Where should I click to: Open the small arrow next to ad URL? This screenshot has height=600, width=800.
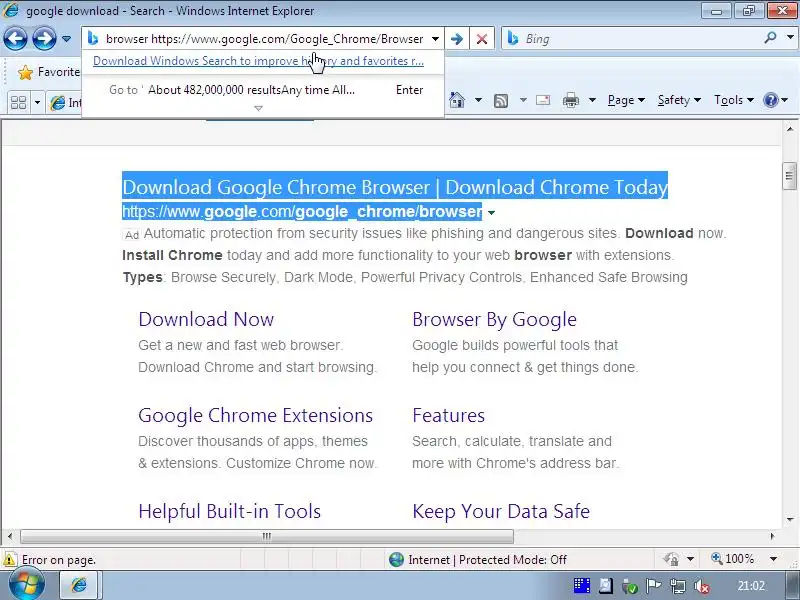[491, 213]
